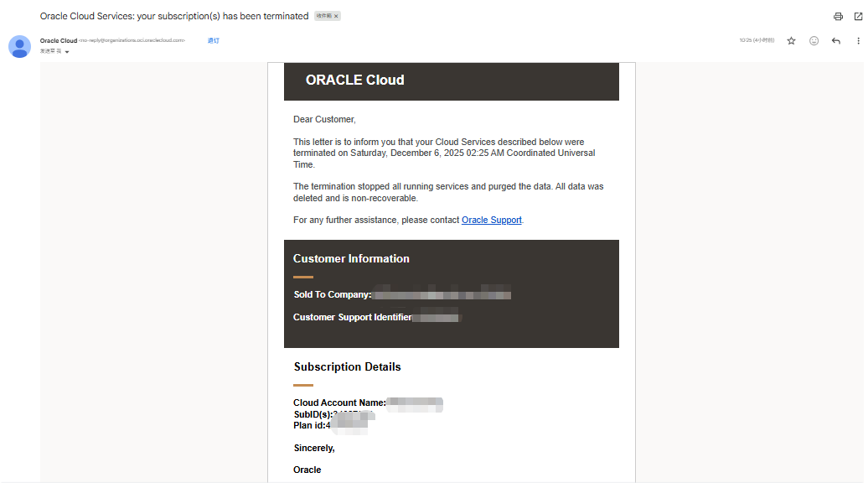Open the three-dot more options menu
The width and height of the screenshot is (868, 483).
pos(858,41)
